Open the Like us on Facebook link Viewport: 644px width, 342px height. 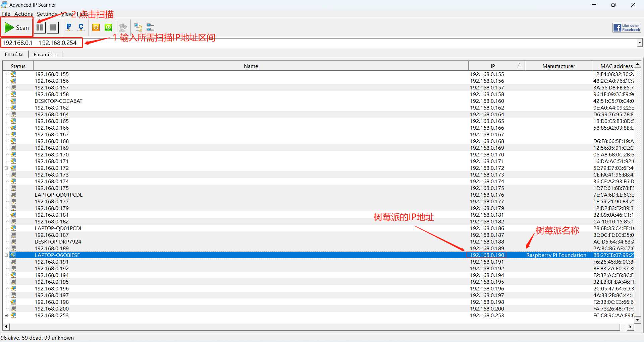point(627,27)
